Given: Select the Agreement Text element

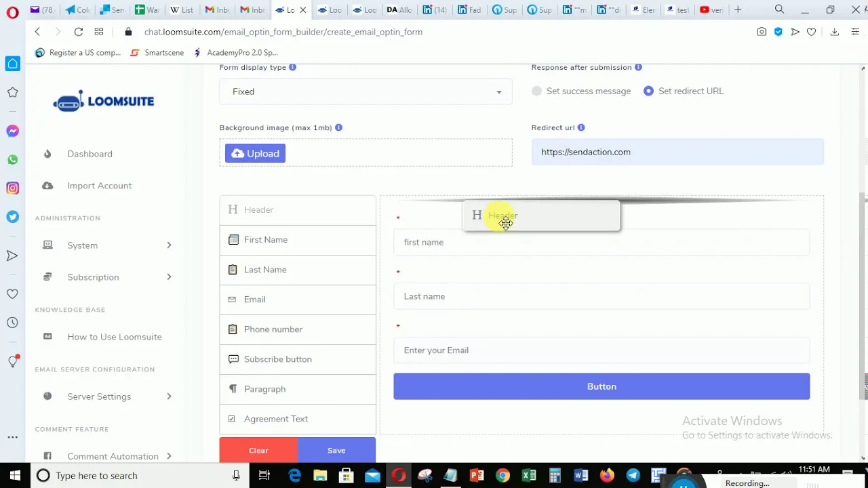Looking at the screenshot, I should tap(298, 419).
